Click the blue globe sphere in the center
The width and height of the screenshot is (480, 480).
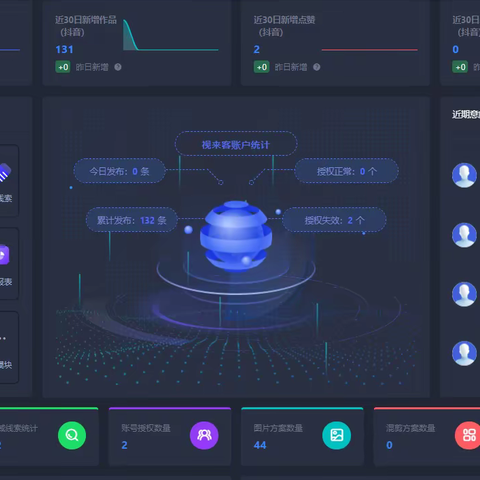236,235
